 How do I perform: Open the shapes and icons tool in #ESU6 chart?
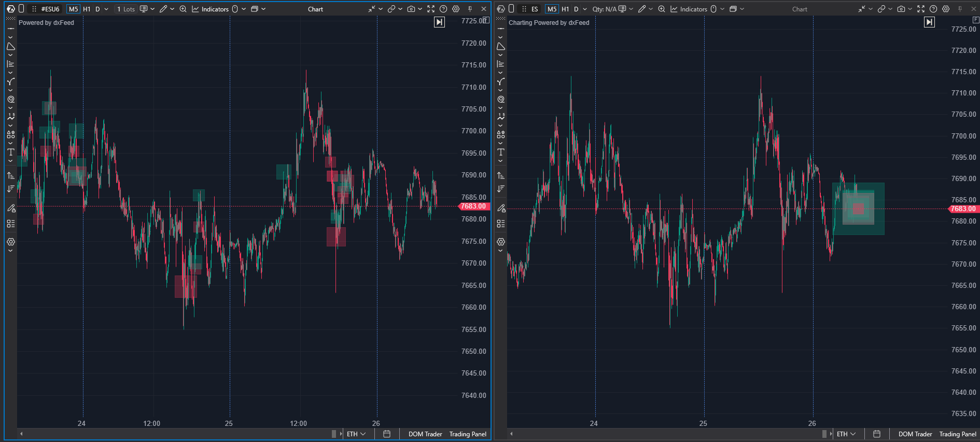10,134
